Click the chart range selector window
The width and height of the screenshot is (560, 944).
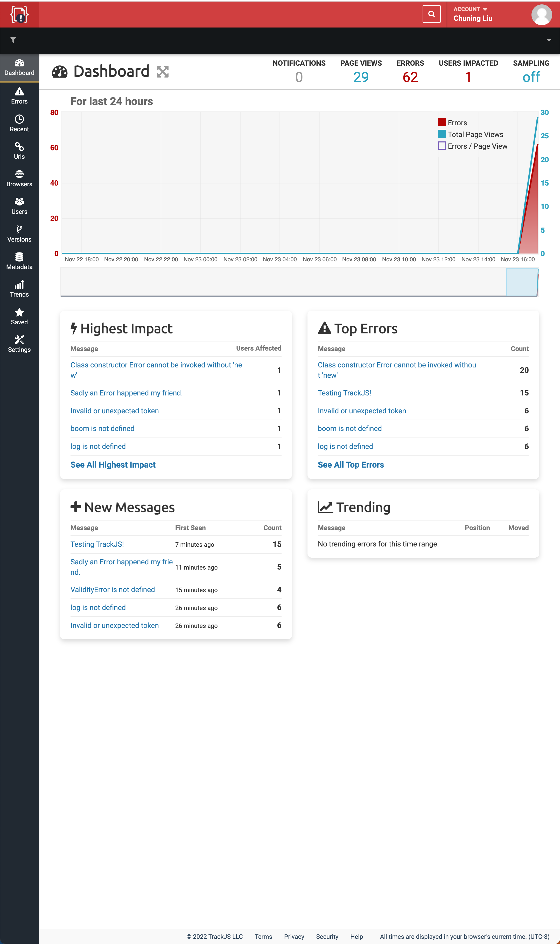(522, 282)
